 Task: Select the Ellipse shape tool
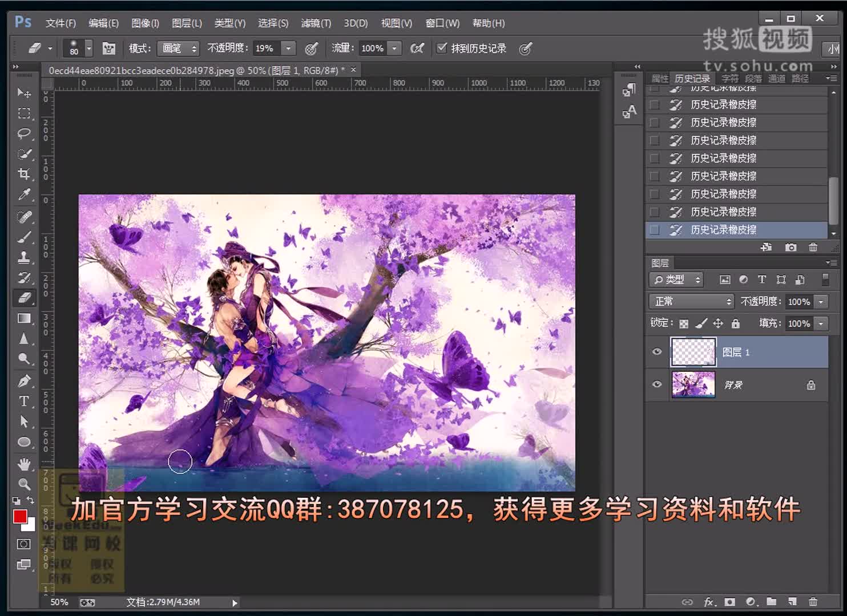point(24,442)
